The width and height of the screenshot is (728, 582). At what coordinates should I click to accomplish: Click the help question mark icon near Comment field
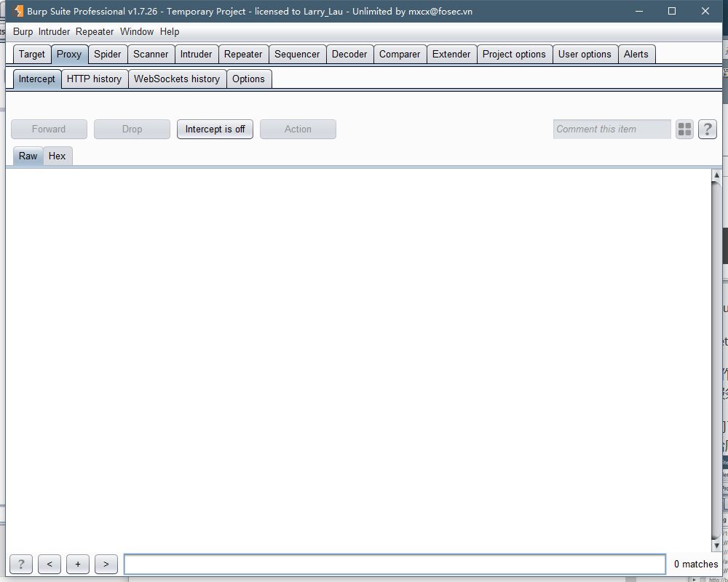[x=707, y=129]
